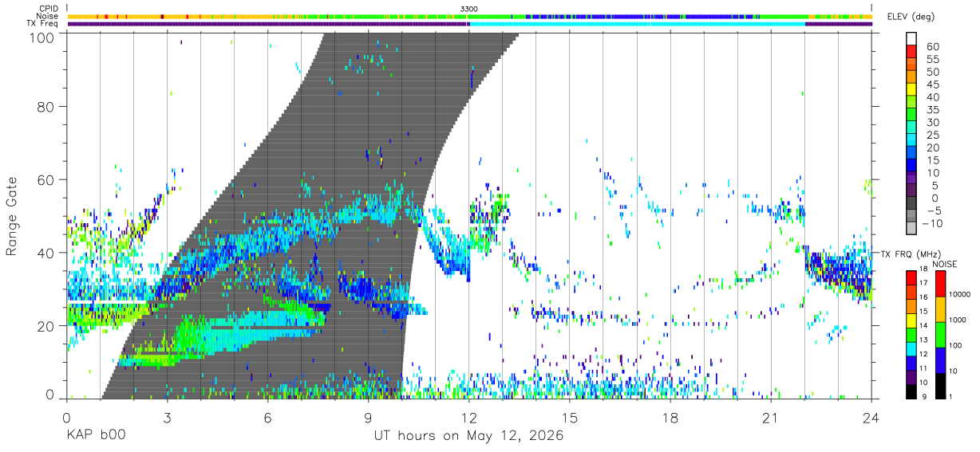Click the UT hours axis tick "21"
This screenshot has height=452, width=980.
(771, 419)
